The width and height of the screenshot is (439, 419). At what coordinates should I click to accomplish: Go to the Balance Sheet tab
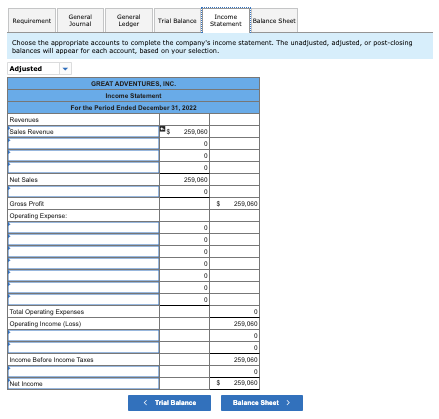[x=274, y=20]
